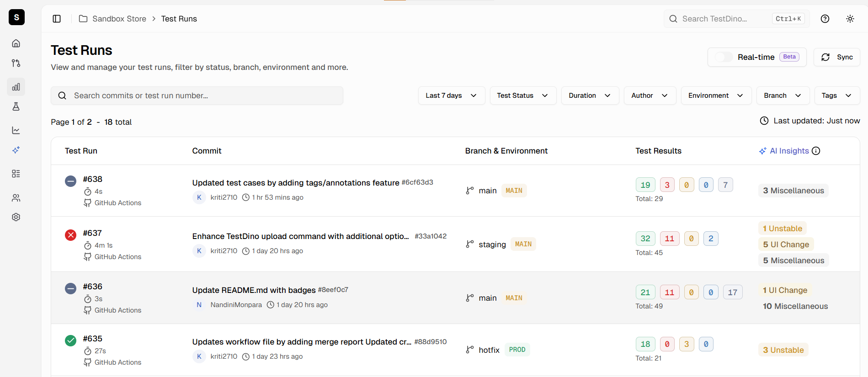868x377 pixels.
Task: Switch theme with the sun icon
Action: tap(850, 19)
